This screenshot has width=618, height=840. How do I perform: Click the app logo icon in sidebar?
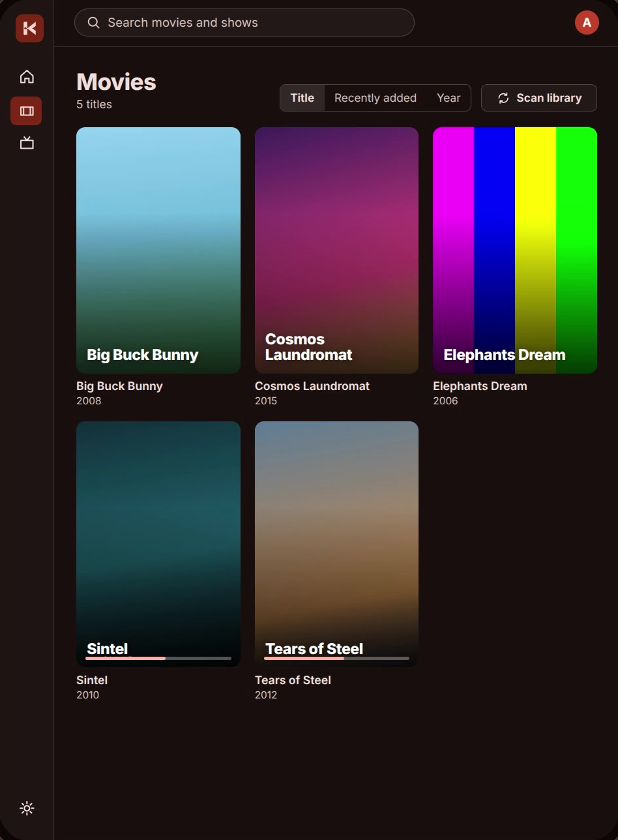click(x=29, y=28)
